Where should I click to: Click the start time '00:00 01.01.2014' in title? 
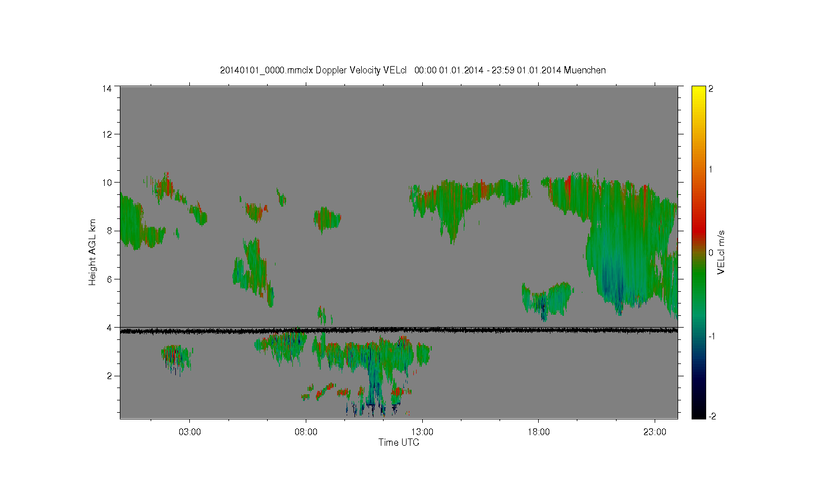pyautogui.click(x=449, y=71)
